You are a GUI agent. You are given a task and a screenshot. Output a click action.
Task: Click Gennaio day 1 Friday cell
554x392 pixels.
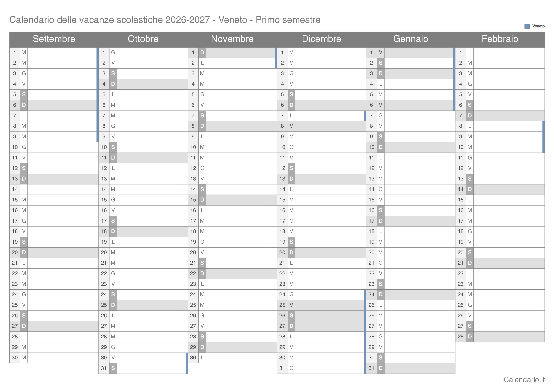click(380, 53)
